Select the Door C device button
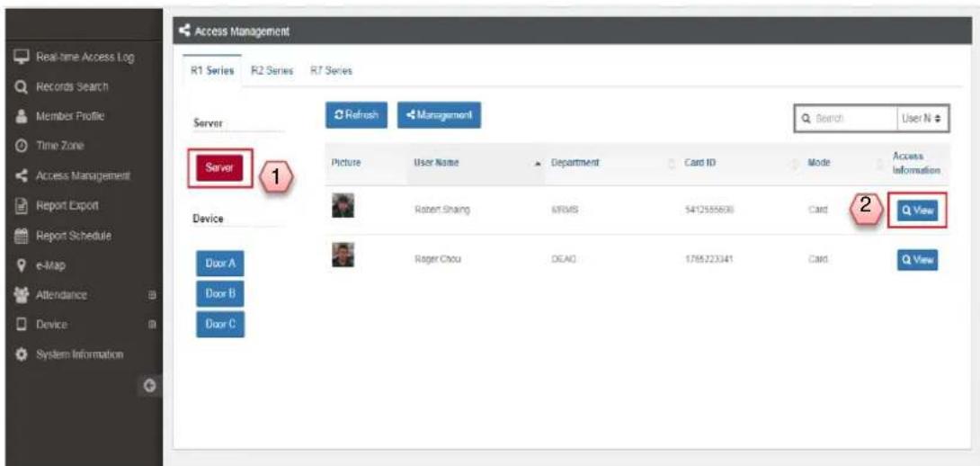The width and height of the screenshot is (980, 466). [x=220, y=324]
